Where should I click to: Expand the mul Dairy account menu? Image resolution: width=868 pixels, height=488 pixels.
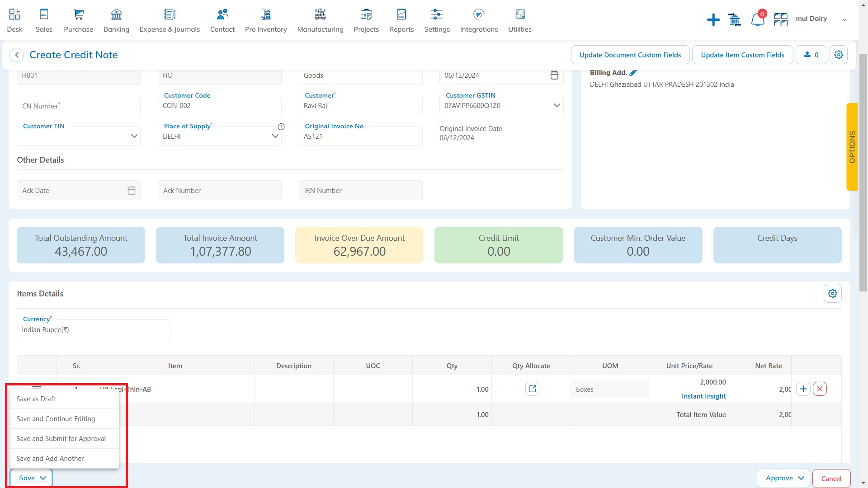click(x=844, y=19)
